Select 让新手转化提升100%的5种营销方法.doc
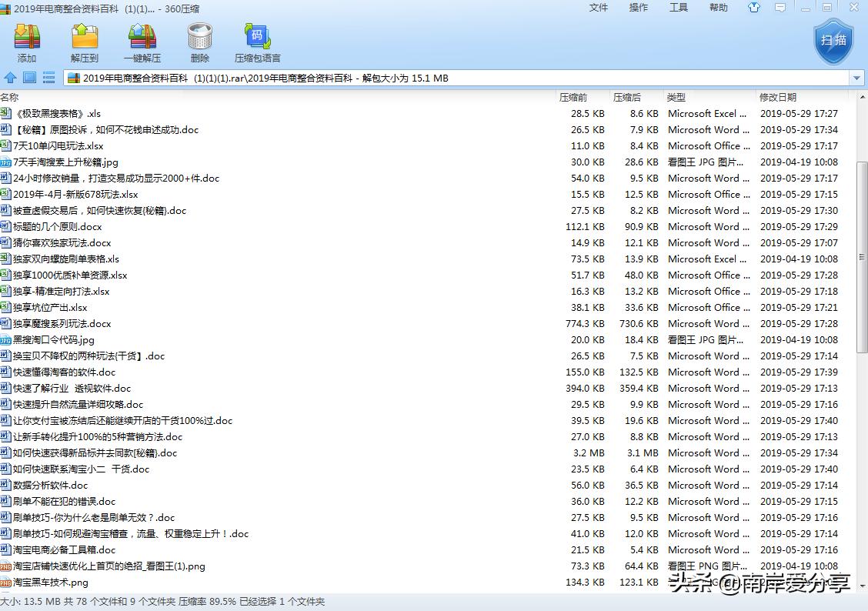 pyautogui.click(x=98, y=436)
